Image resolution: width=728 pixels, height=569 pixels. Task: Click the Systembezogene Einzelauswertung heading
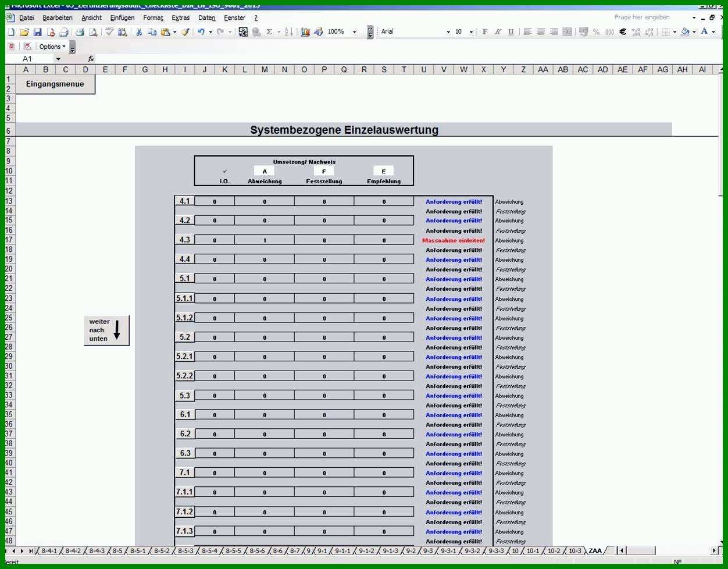click(344, 130)
